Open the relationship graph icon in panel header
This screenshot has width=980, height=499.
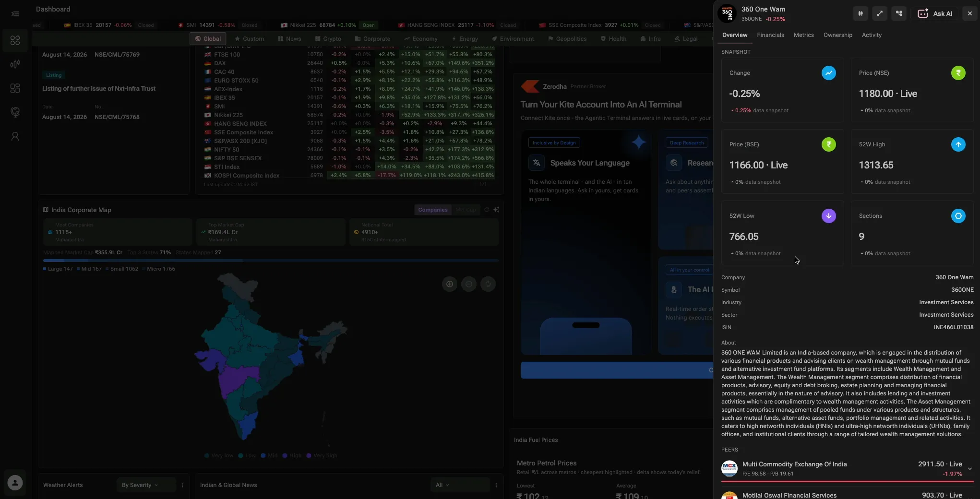pos(899,13)
